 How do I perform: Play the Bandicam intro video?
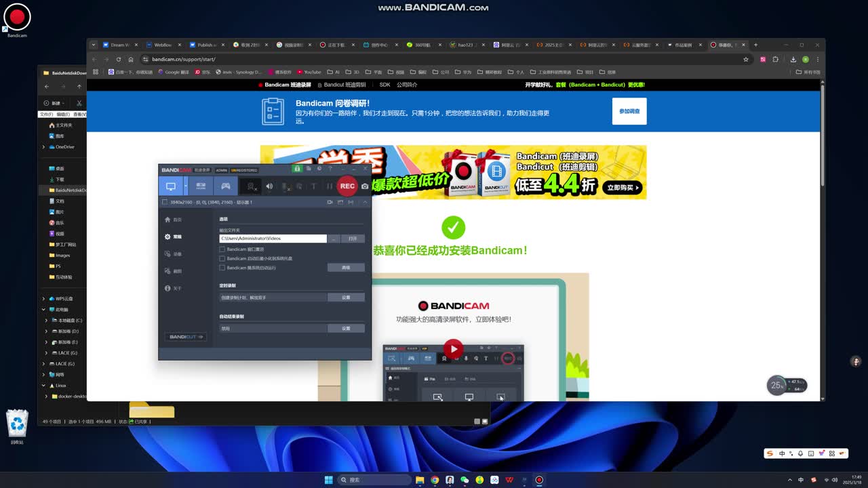(453, 350)
